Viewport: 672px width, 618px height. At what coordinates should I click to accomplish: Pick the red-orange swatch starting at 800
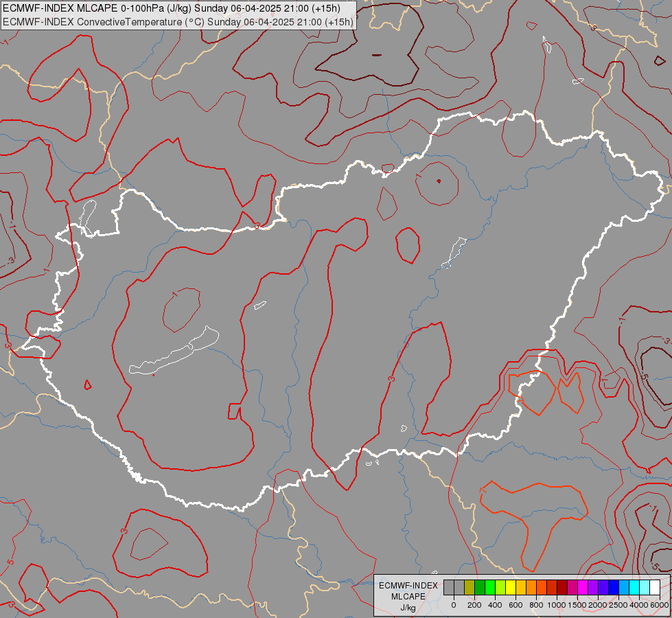click(542, 587)
